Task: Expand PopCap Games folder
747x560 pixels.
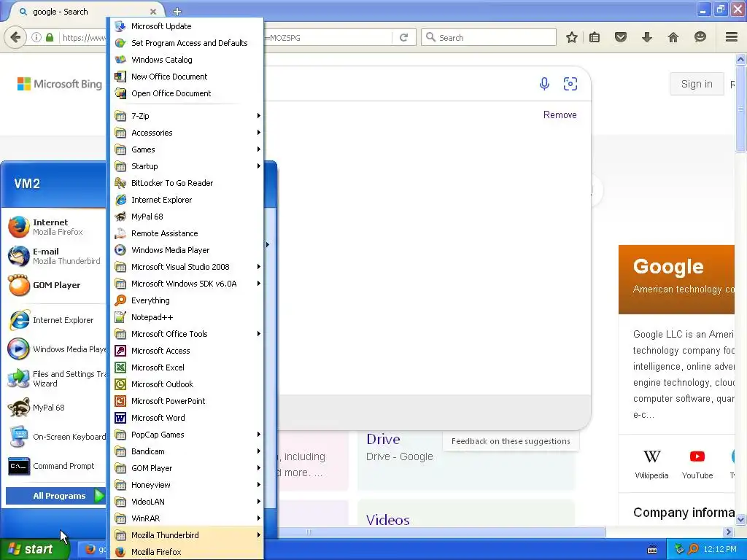Action: coord(187,435)
